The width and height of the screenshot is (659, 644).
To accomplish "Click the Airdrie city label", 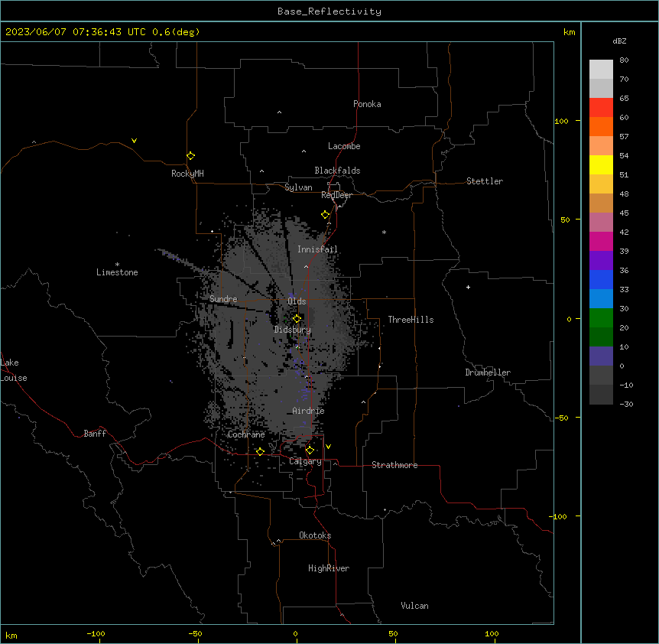I will click(308, 411).
